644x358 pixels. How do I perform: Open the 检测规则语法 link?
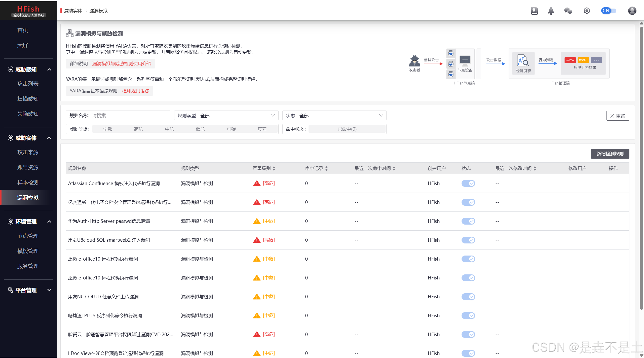136,91
